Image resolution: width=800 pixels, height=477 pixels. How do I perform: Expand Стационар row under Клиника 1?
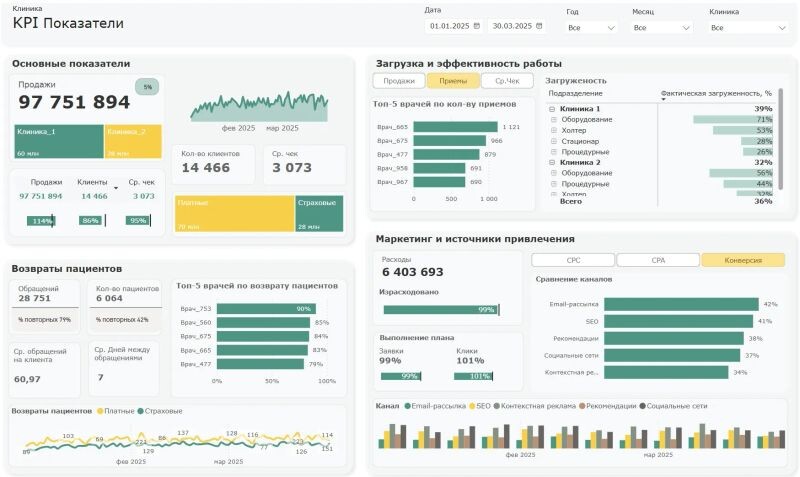point(554,141)
